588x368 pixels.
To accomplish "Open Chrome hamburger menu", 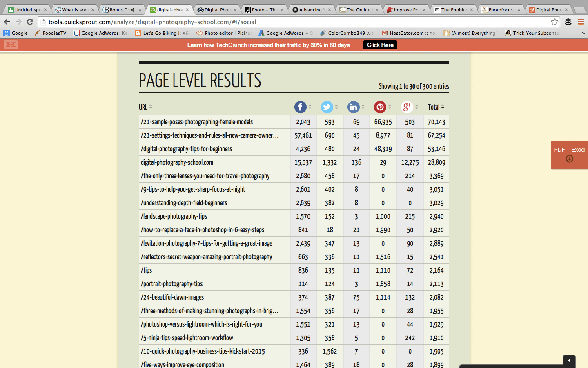I will pos(581,22).
